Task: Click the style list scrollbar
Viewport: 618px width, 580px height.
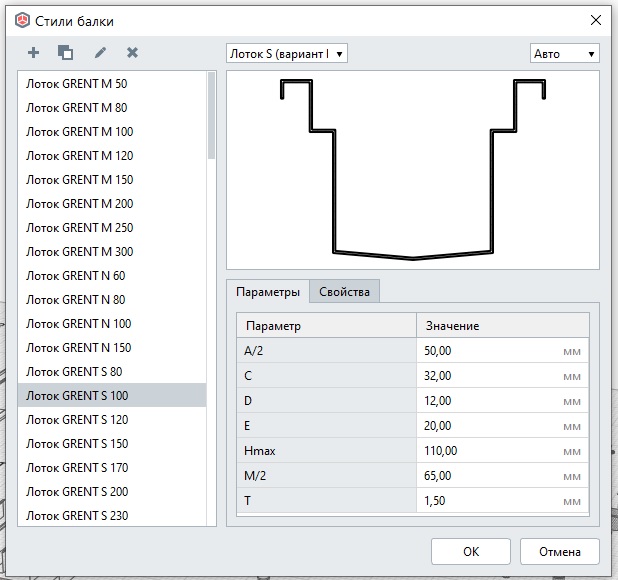Action: pyautogui.click(x=212, y=115)
